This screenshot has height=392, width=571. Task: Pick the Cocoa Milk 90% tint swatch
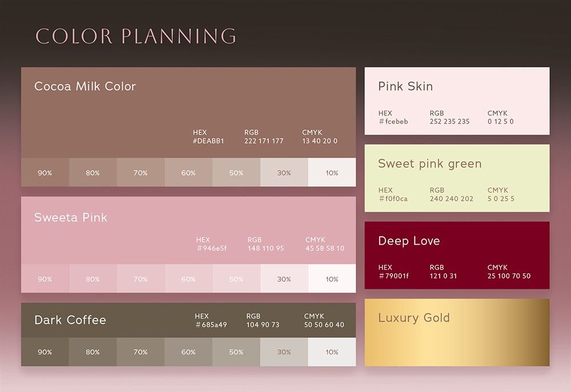point(45,172)
